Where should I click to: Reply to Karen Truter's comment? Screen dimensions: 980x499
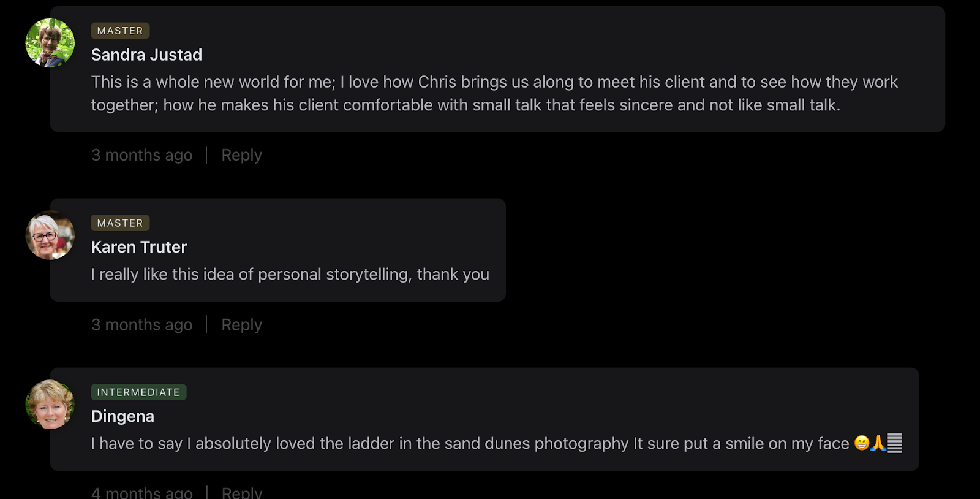click(x=241, y=325)
